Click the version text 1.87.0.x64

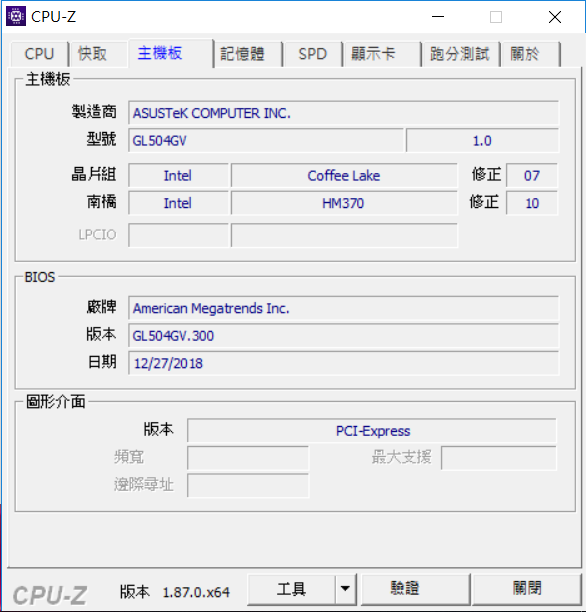[196, 592]
